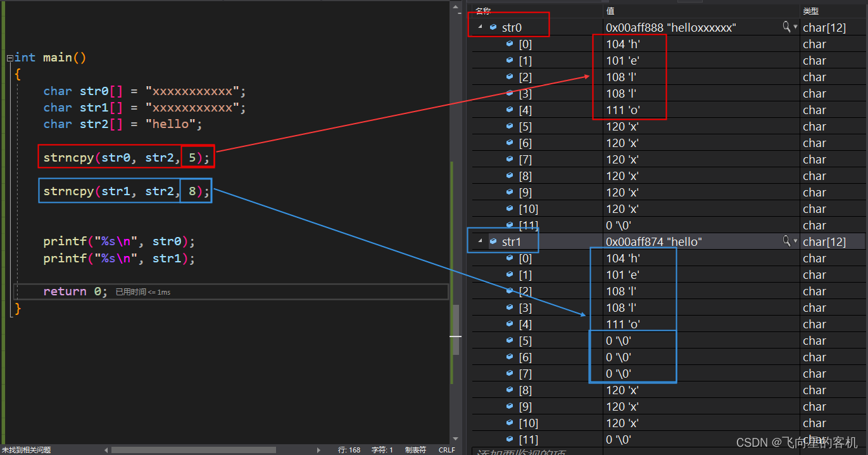Select the [0] element row under str0
This screenshot has width=868, height=455.
[670, 44]
